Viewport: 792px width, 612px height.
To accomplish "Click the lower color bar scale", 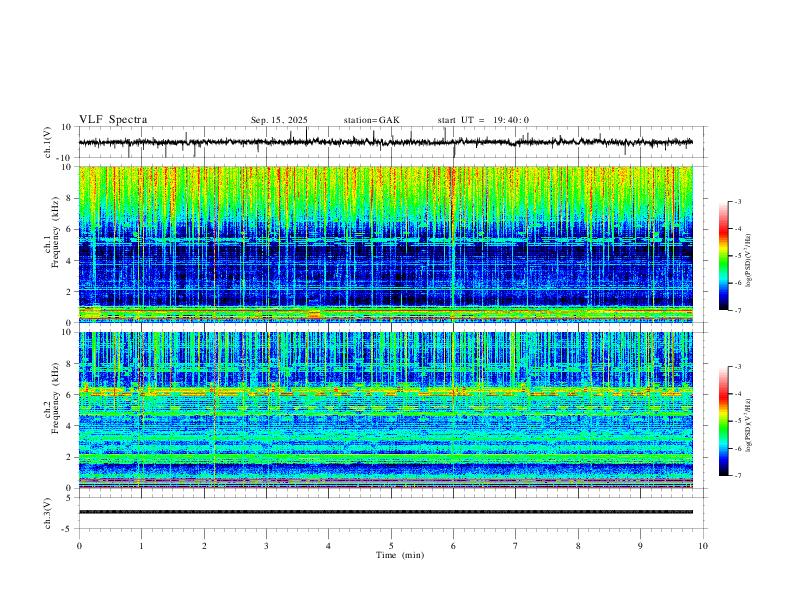I will (x=724, y=421).
